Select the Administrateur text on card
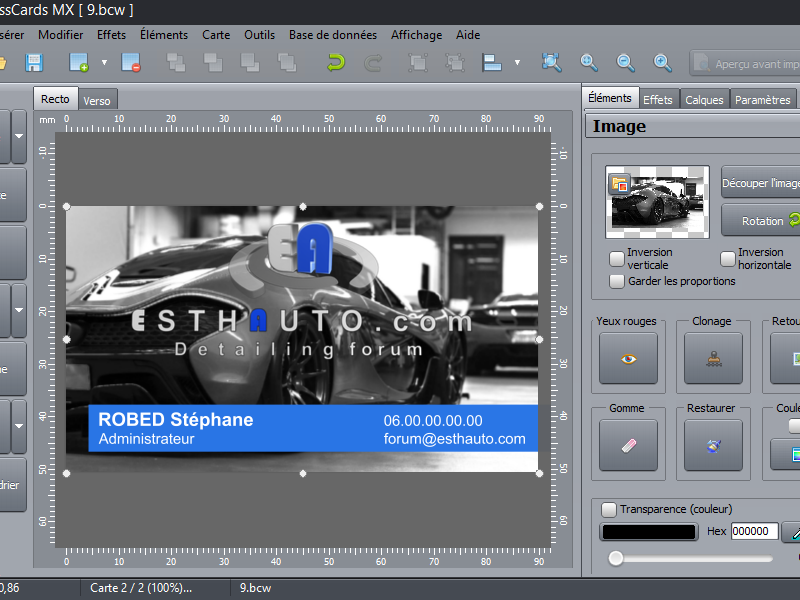Viewport: 800px width, 600px height. [x=146, y=439]
